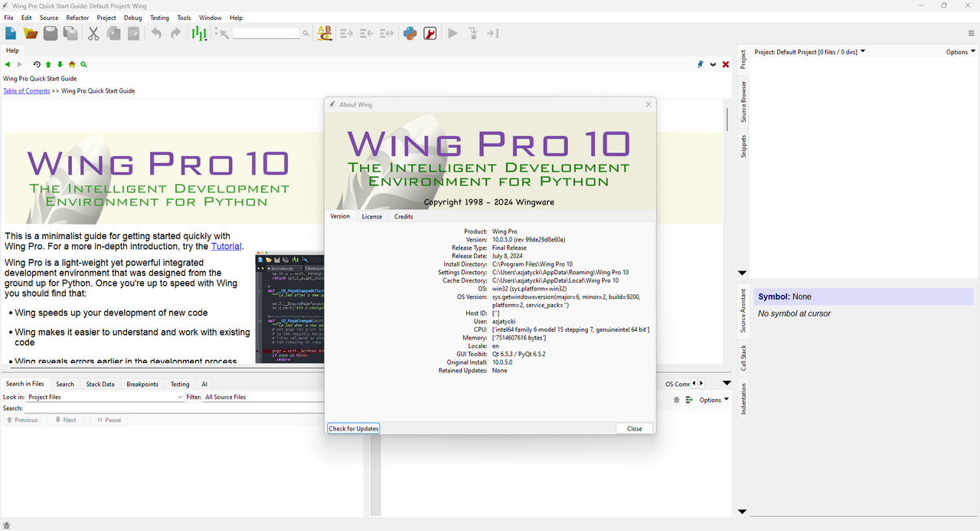Go back in Help with green arrow
Viewport: 980px width, 531px height.
[x=8, y=65]
